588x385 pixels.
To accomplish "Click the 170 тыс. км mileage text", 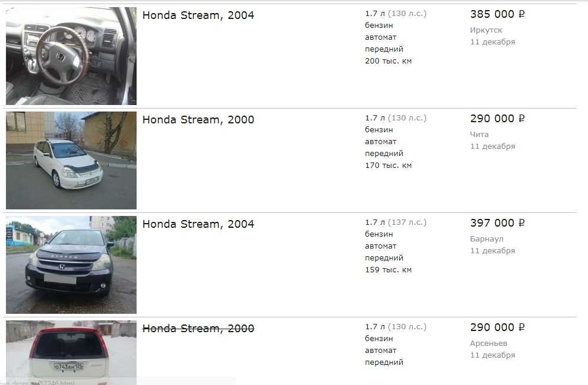I will [388, 166].
